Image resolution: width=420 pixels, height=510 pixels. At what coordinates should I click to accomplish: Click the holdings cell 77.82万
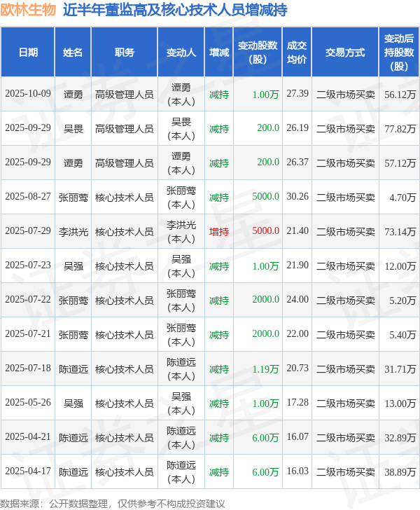[400, 129]
